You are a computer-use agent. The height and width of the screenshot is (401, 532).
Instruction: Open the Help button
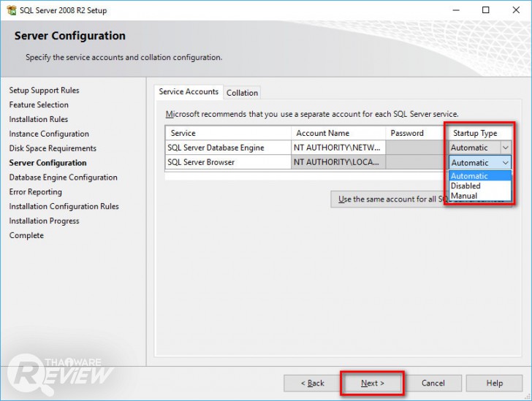[494, 383]
